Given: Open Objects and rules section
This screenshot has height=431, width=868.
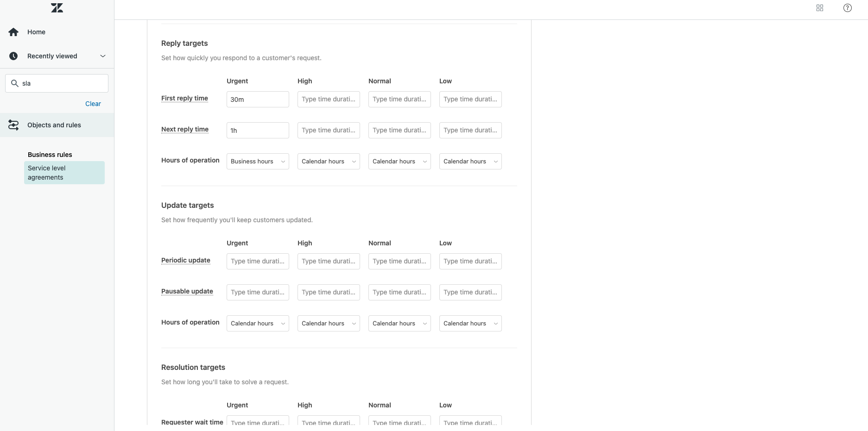Looking at the screenshot, I should pyautogui.click(x=54, y=125).
